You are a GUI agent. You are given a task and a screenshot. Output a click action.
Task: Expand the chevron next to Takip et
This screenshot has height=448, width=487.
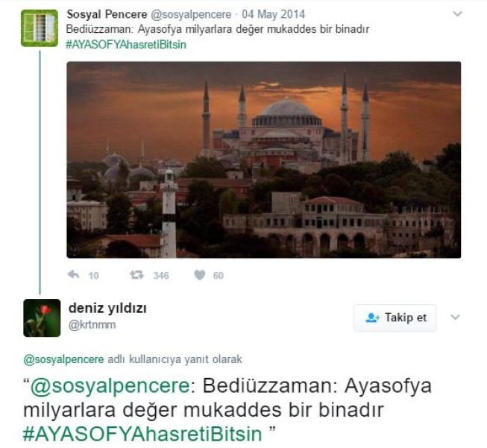pos(455,317)
